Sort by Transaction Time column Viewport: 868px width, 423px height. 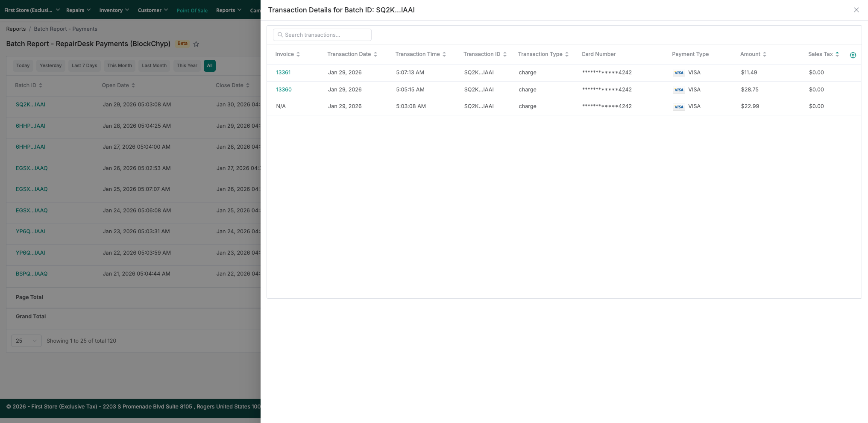click(444, 54)
